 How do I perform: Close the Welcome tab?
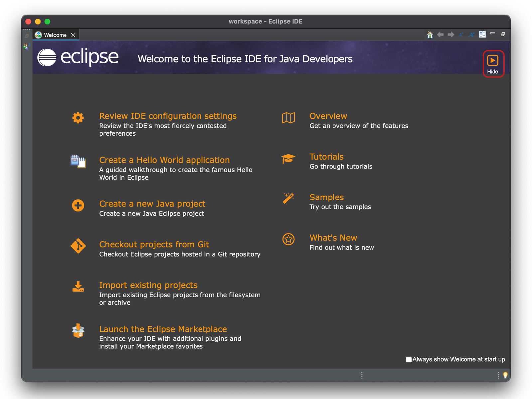point(73,35)
